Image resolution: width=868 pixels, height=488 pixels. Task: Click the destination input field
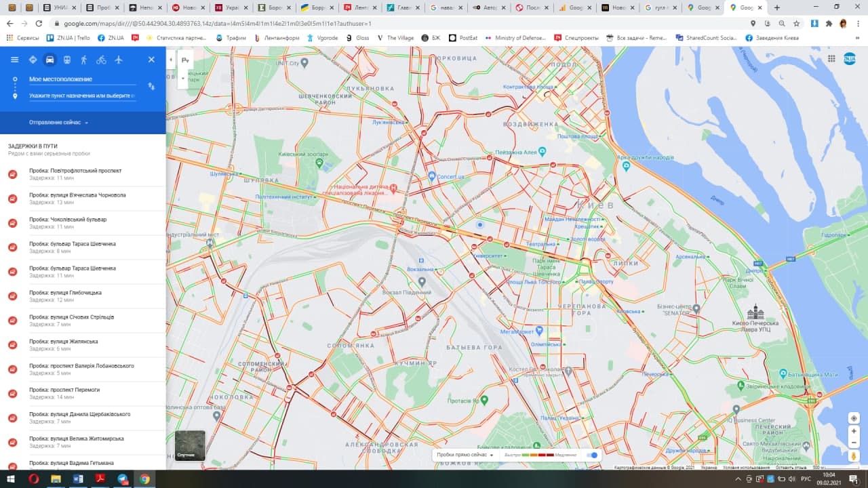tap(81, 96)
